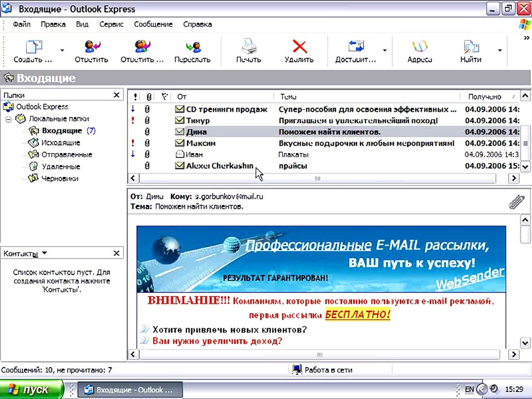
Task: Open dropdown arrow next to Создать
Action: pos(62,50)
